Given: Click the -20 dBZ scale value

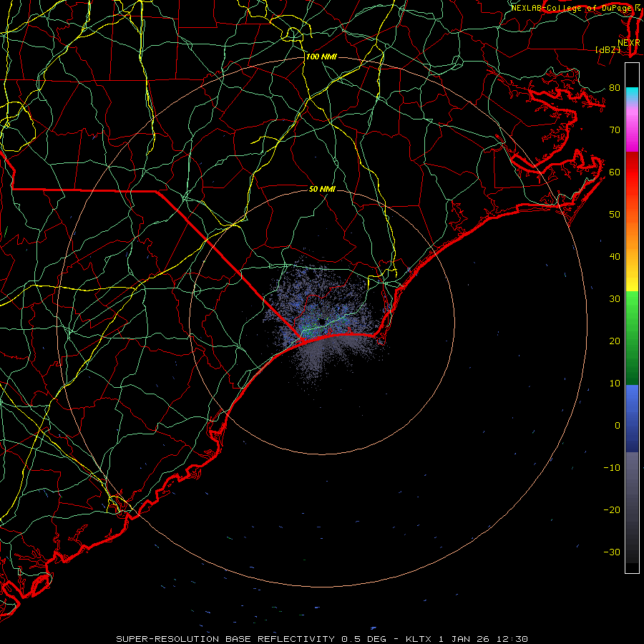Looking at the screenshot, I should 612,509.
